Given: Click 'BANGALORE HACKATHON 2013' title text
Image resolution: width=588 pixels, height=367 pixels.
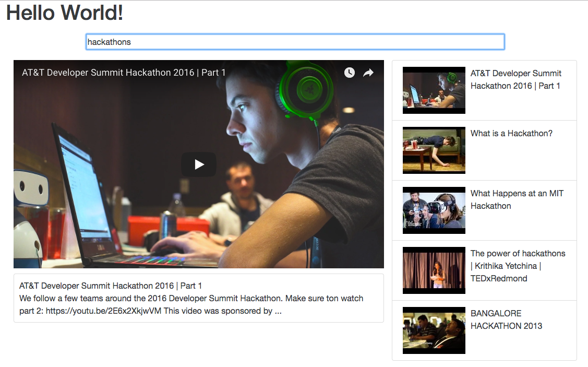Looking at the screenshot, I should tap(506, 319).
